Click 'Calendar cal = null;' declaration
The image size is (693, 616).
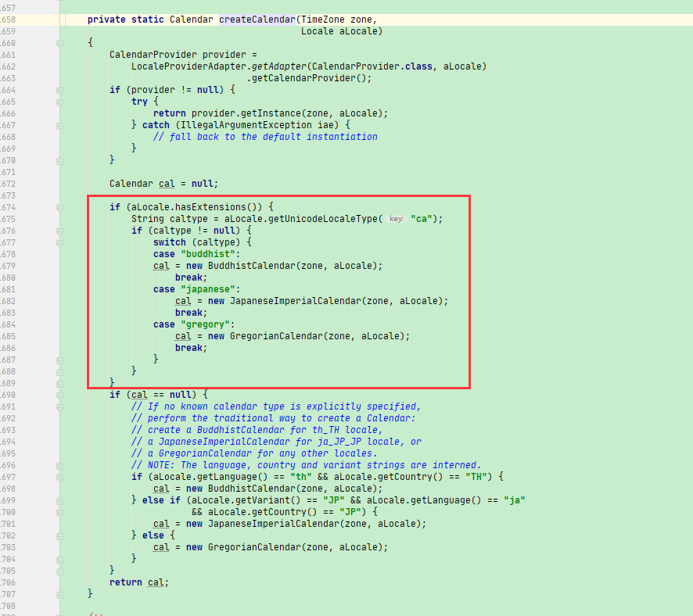[x=164, y=184]
